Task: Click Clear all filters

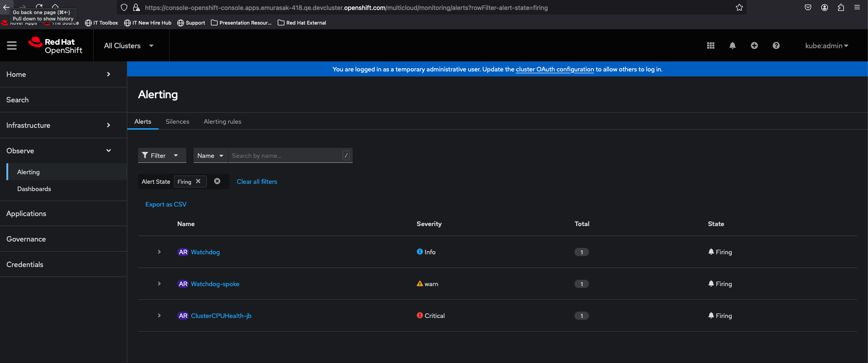Action: coord(257,181)
